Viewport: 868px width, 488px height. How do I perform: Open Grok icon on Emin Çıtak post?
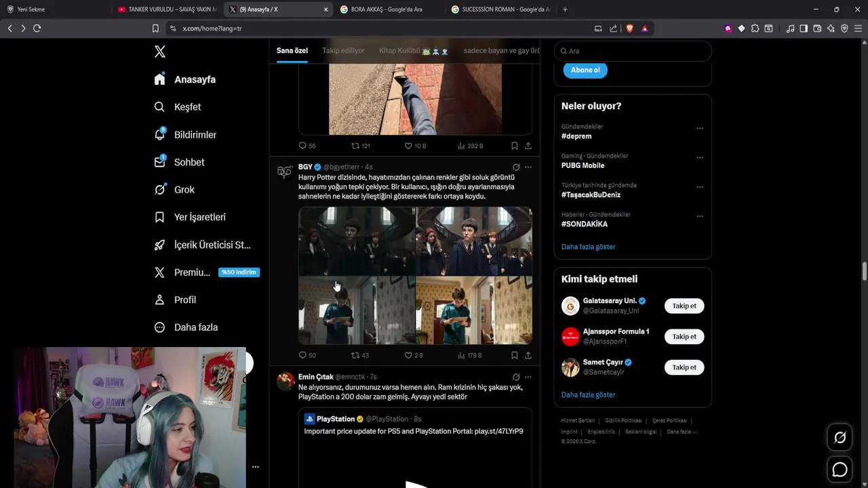[x=516, y=377]
